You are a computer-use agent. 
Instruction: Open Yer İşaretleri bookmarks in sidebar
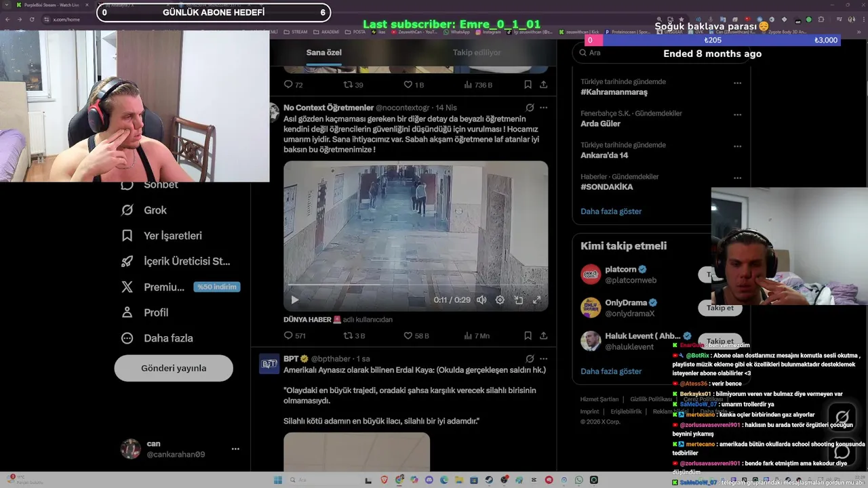tap(161, 236)
